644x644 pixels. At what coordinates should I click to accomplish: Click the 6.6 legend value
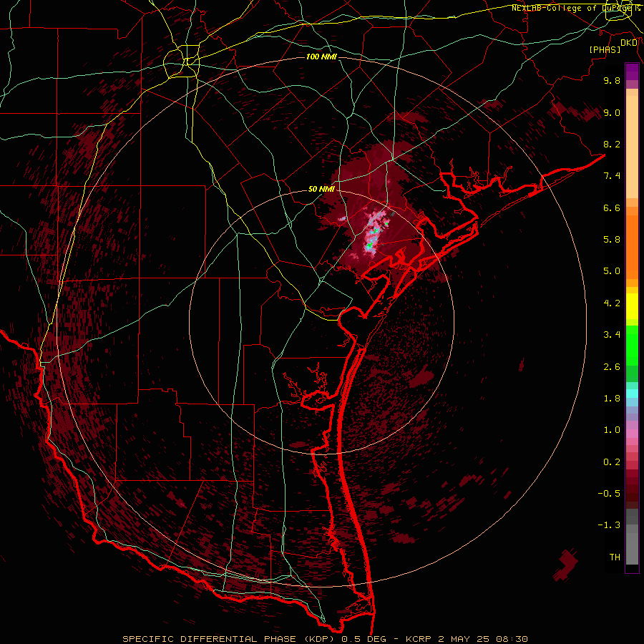tap(612, 208)
